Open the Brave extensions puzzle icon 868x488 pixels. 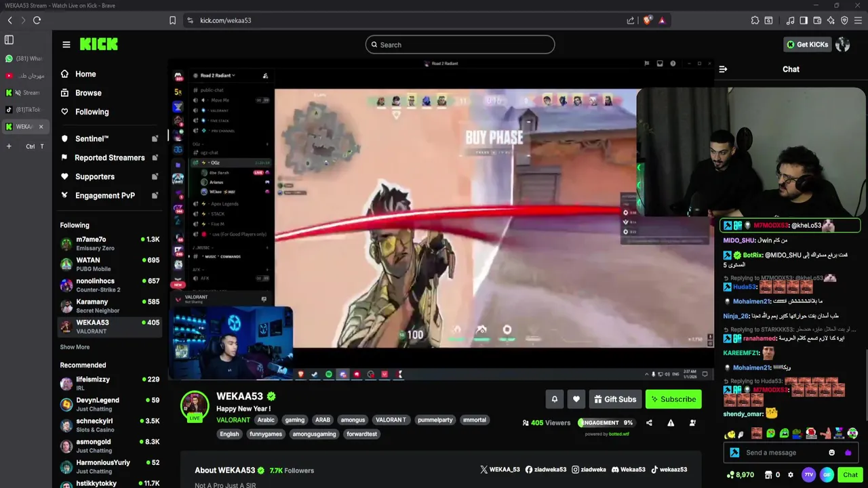(x=755, y=20)
